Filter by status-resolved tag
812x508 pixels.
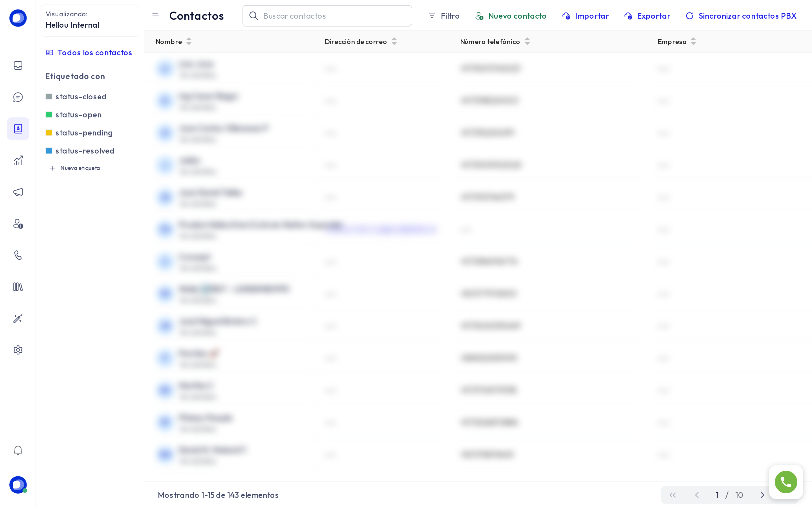(80, 151)
